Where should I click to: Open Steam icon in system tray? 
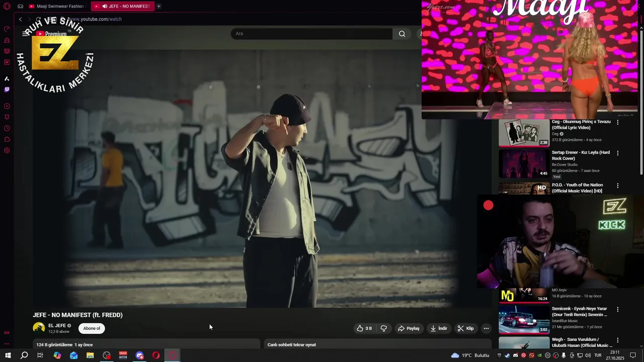coord(507,355)
